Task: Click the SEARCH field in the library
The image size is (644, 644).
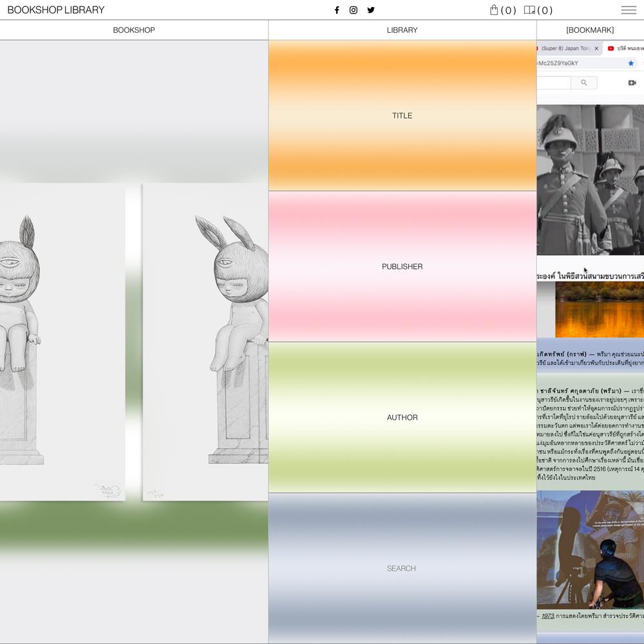Action: [402, 569]
